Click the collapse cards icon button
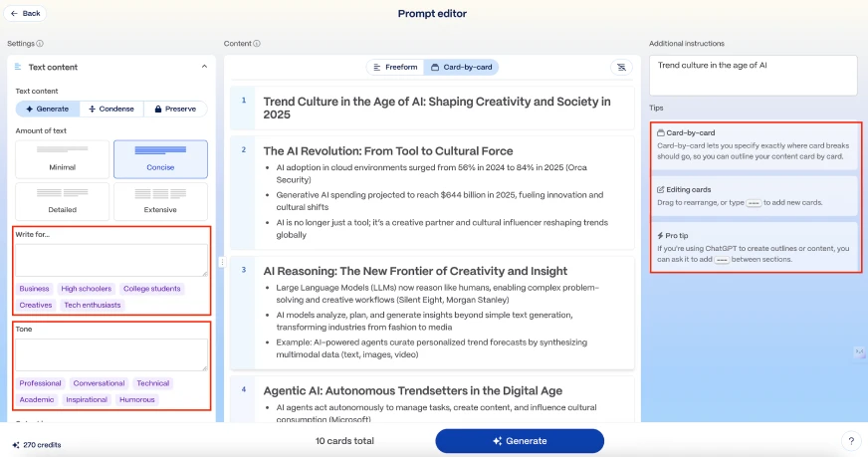This screenshot has width=868, height=457. pyautogui.click(x=622, y=67)
